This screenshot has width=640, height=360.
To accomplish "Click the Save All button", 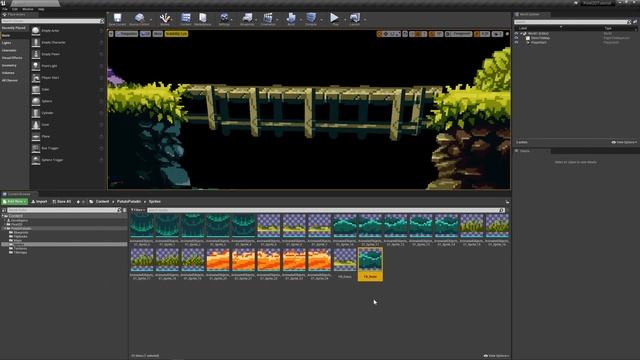I will coord(62,202).
